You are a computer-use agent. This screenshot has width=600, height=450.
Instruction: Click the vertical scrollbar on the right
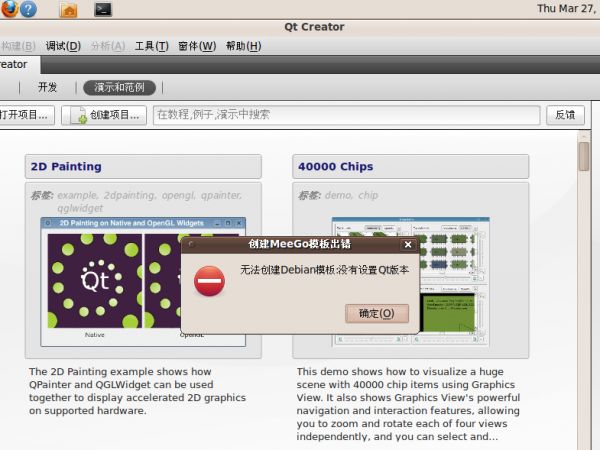point(584,158)
